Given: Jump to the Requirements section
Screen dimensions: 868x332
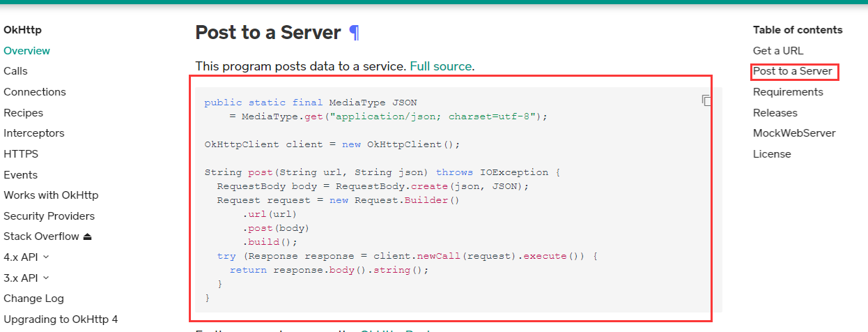Looking at the screenshot, I should [x=788, y=92].
